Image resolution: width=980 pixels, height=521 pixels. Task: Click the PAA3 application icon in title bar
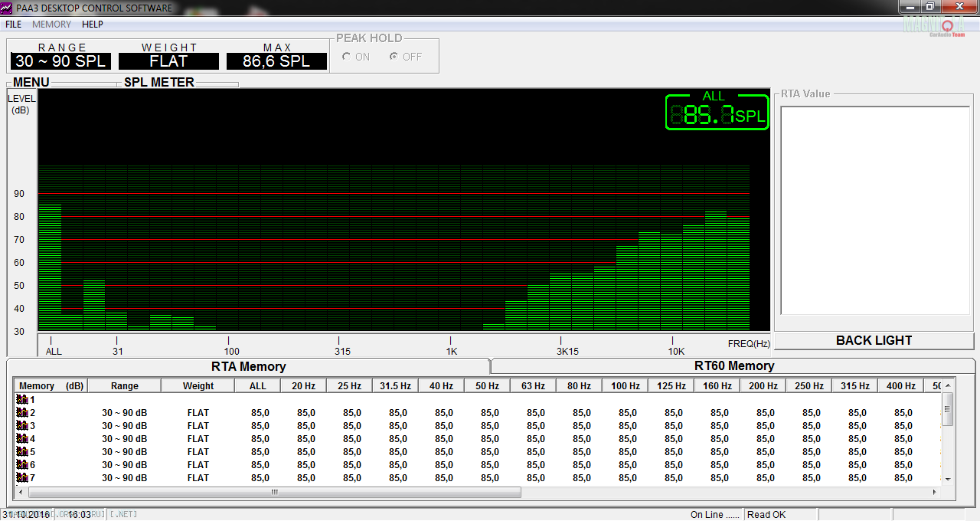(x=8, y=8)
